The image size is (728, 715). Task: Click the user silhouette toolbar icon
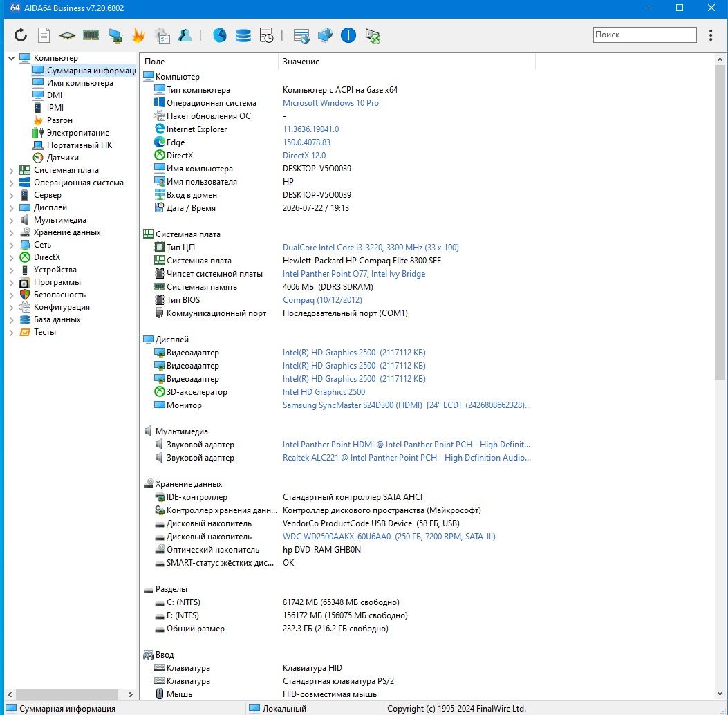point(185,35)
